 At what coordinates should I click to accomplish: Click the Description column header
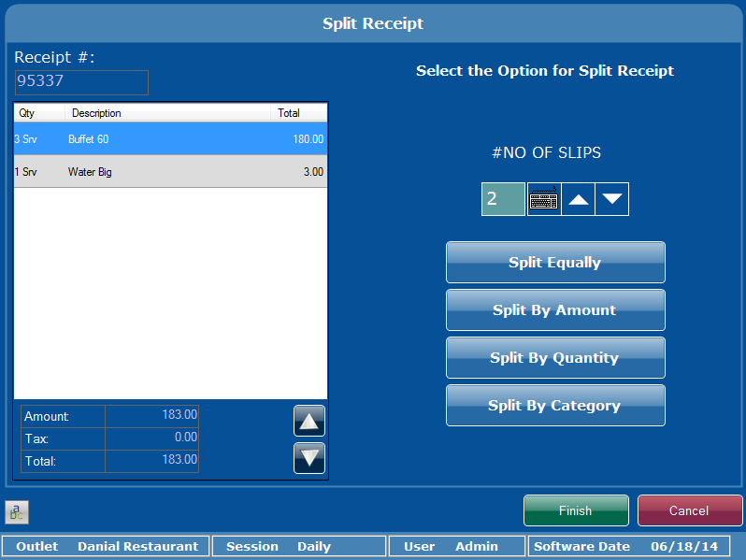click(168, 113)
